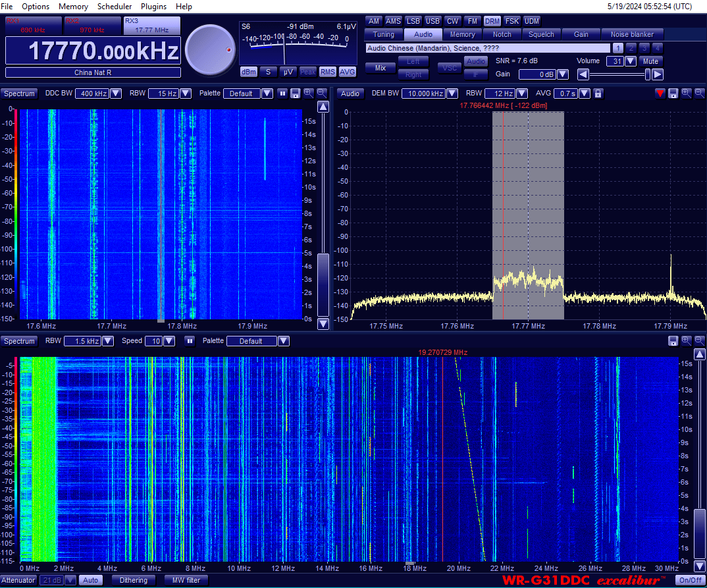Zoom in on the wideband 0-30 MHz spectrum
This screenshot has width=707, height=588.
[686, 341]
